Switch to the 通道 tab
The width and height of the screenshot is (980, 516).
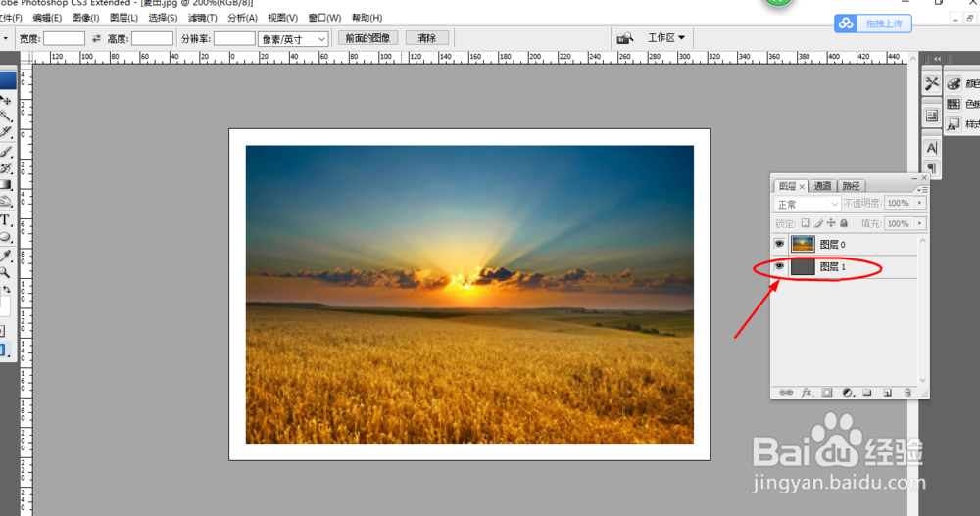[x=822, y=185]
